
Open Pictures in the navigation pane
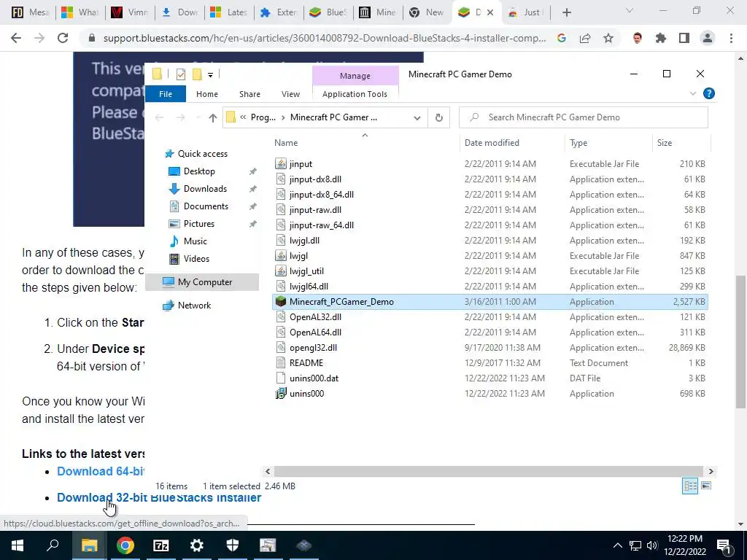coord(199,224)
